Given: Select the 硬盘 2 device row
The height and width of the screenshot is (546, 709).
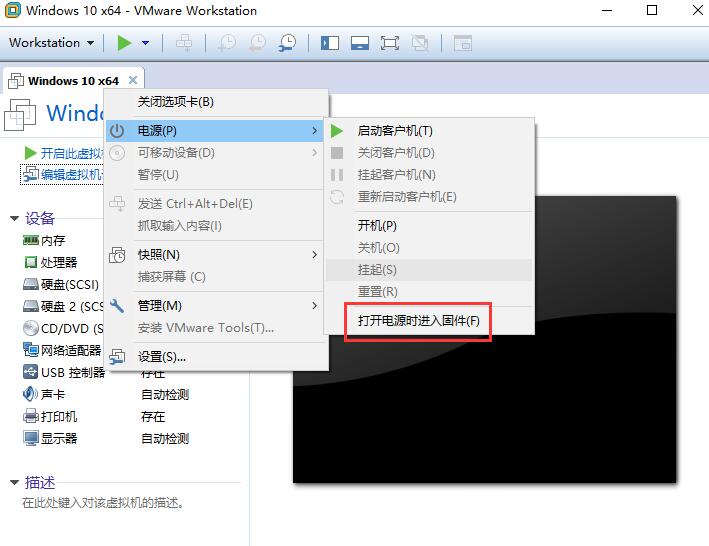Looking at the screenshot, I should point(63,306).
